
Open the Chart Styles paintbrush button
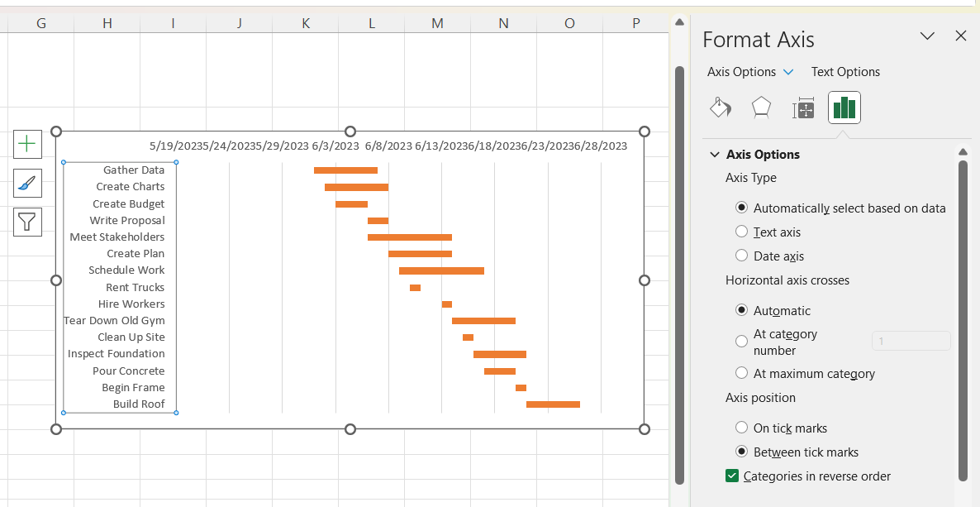27,184
